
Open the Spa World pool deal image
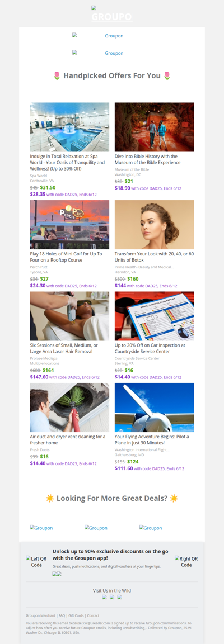click(69, 127)
